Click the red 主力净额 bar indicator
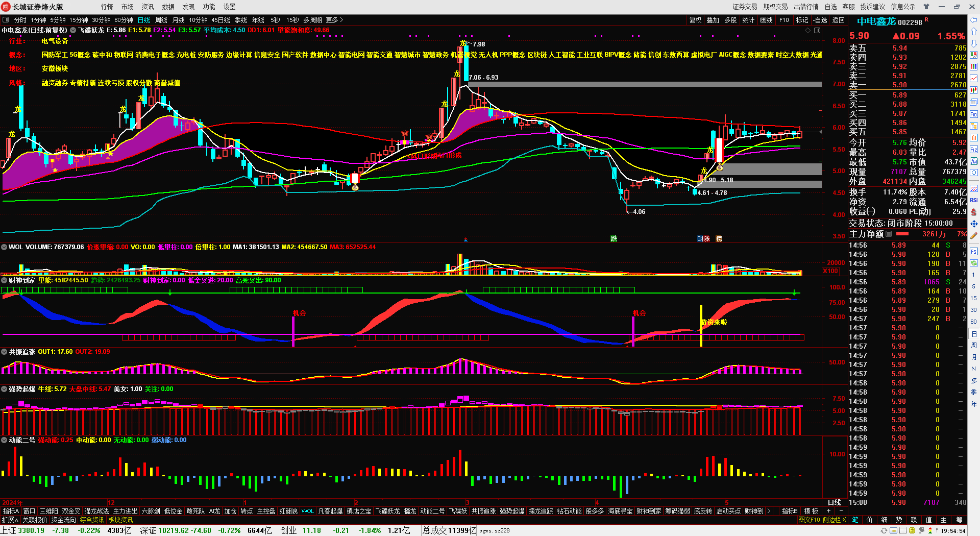This screenshot has height=536, width=980. click(x=902, y=234)
